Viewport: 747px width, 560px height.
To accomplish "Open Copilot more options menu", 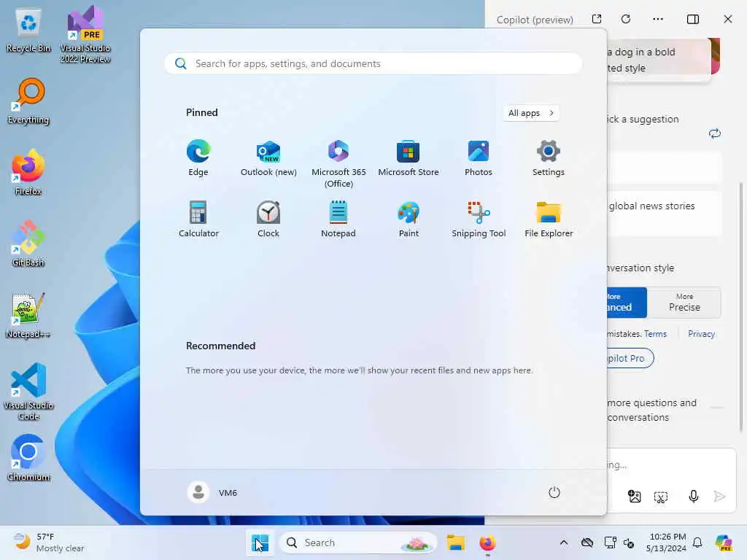I will click(x=658, y=19).
